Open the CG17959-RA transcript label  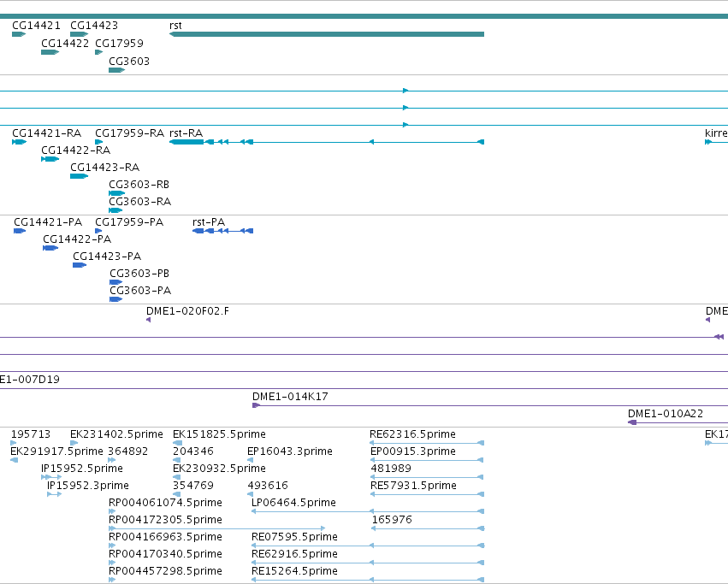click(x=129, y=133)
